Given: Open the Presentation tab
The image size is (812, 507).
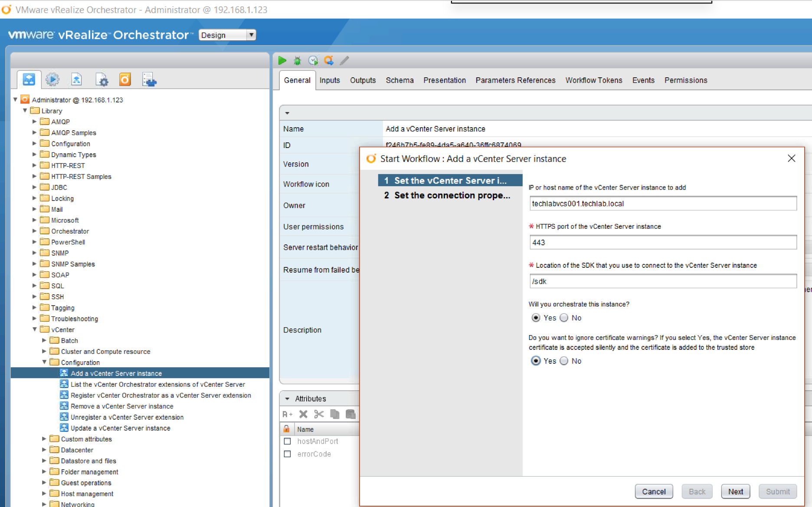Looking at the screenshot, I should (445, 80).
